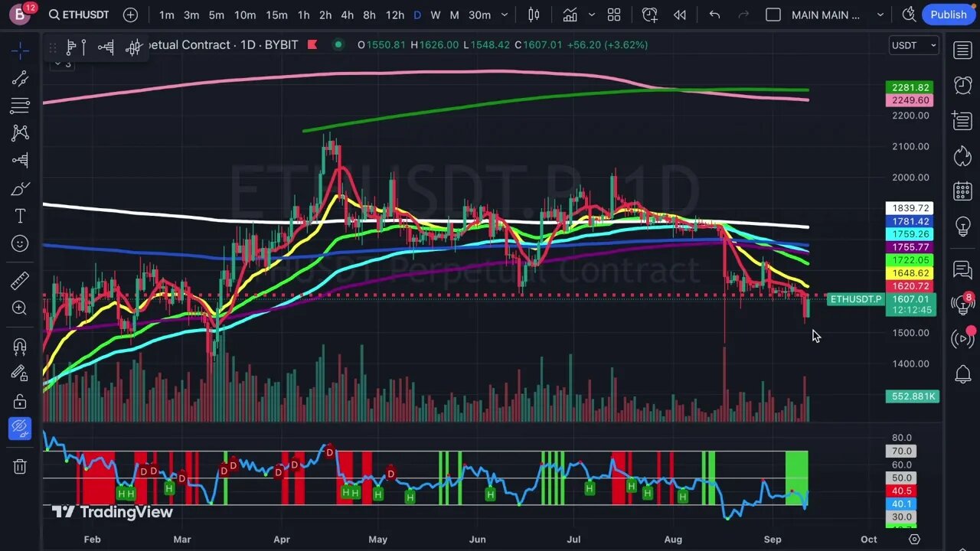
Task: Toggle stay in drawing mode
Action: tap(21, 373)
